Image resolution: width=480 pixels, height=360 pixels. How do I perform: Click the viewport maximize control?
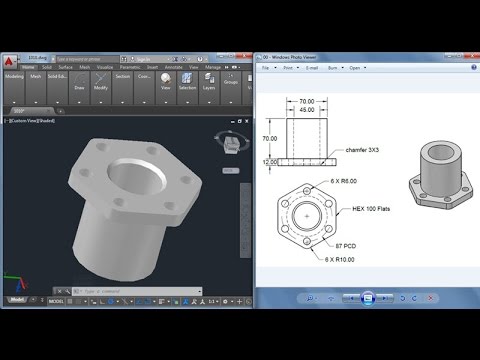click(x=240, y=121)
